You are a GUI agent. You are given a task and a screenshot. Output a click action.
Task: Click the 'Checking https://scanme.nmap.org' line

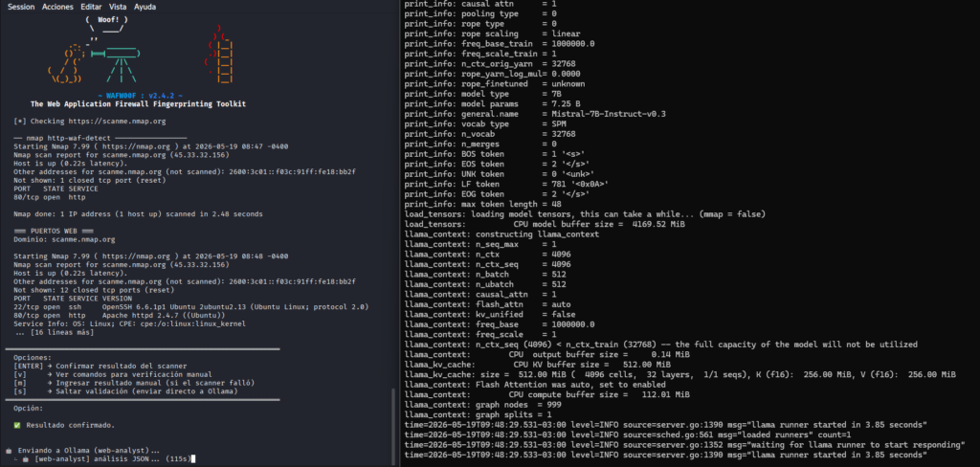[89, 122]
